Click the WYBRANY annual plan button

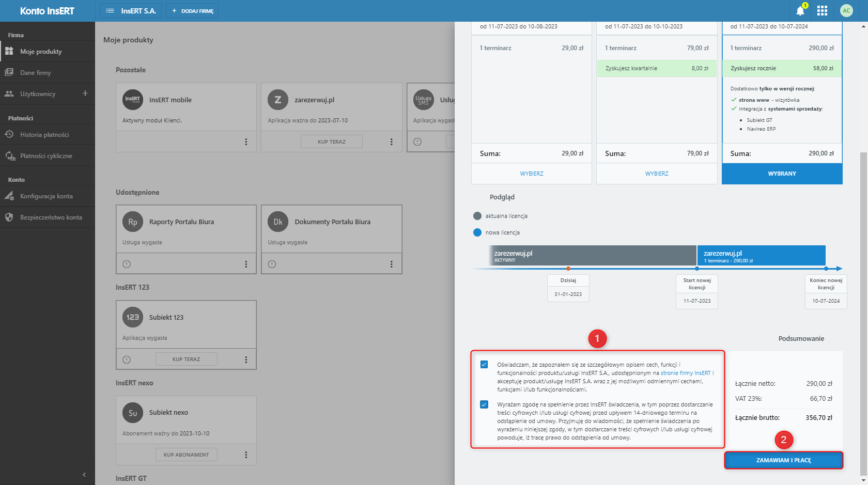(x=782, y=174)
